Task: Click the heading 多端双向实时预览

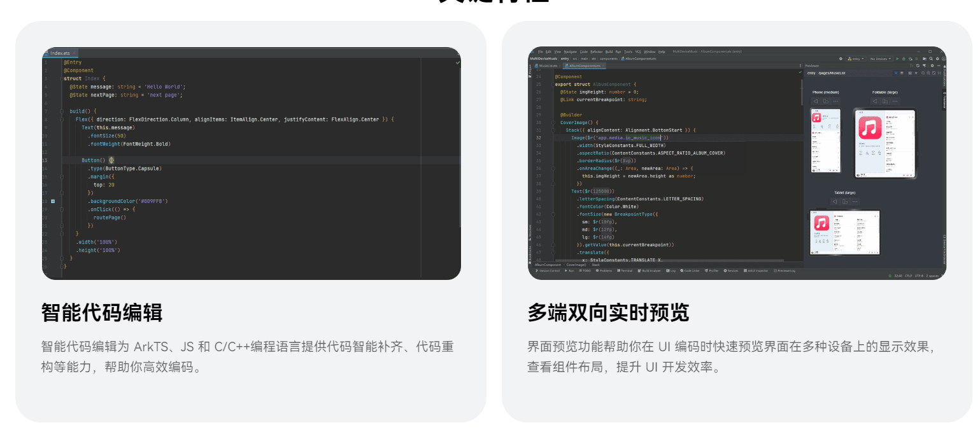Action: pyautogui.click(x=608, y=313)
